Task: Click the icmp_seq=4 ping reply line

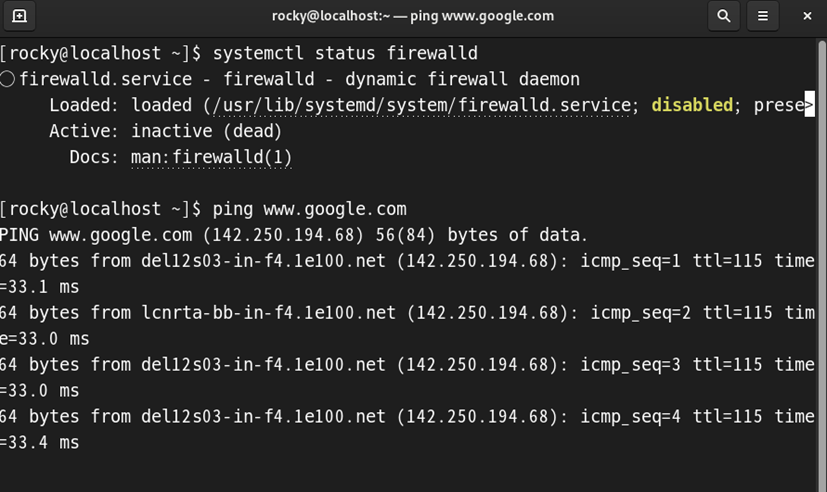Action: pos(407,429)
